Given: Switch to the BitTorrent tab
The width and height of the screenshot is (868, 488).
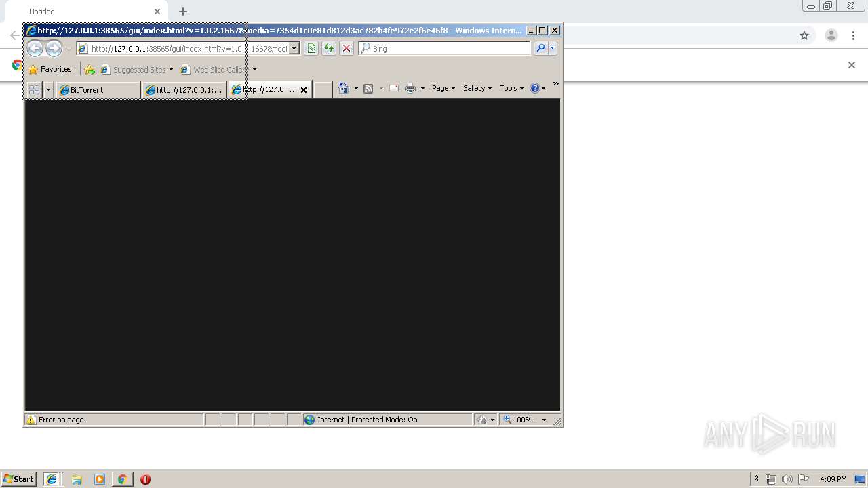Looking at the screenshot, I should (x=98, y=89).
